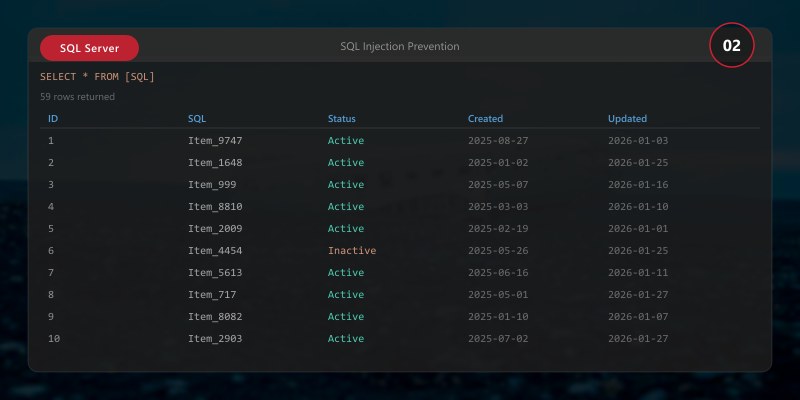Image resolution: width=800 pixels, height=400 pixels.
Task: Sort by the Created column header
Action: click(485, 118)
